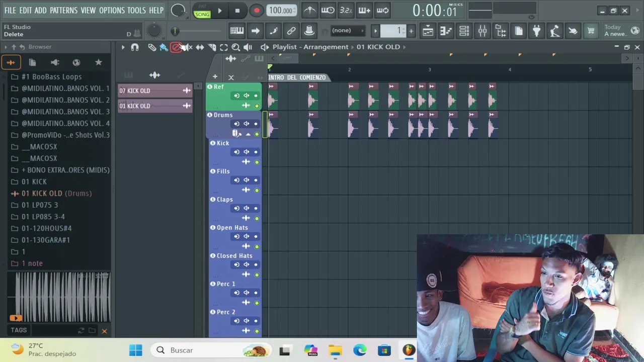Mute the Drums track

tap(247, 124)
